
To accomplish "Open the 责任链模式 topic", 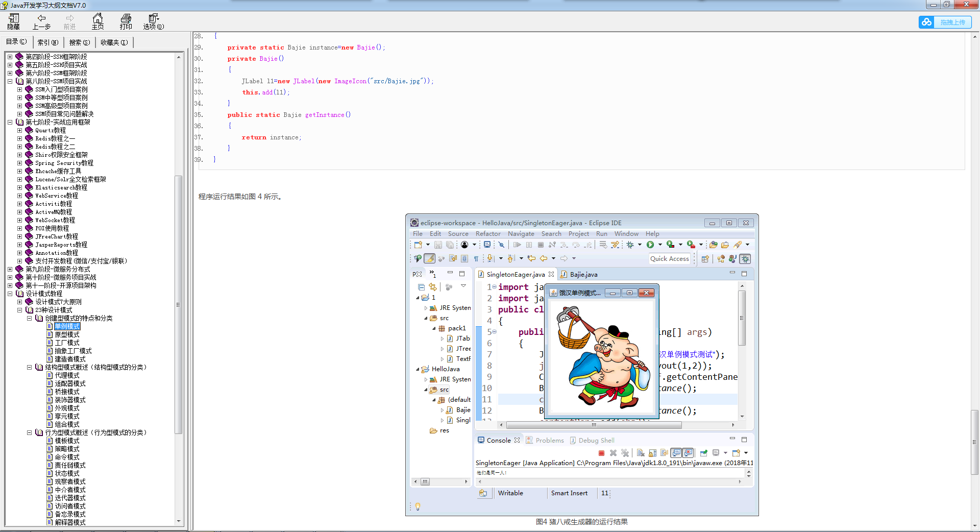I will coord(70,465).
